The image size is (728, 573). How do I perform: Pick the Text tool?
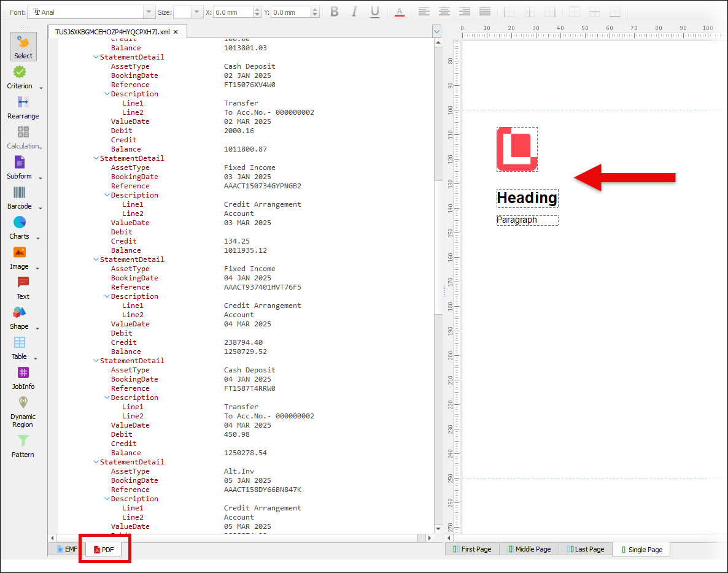(x=23, y=288)
